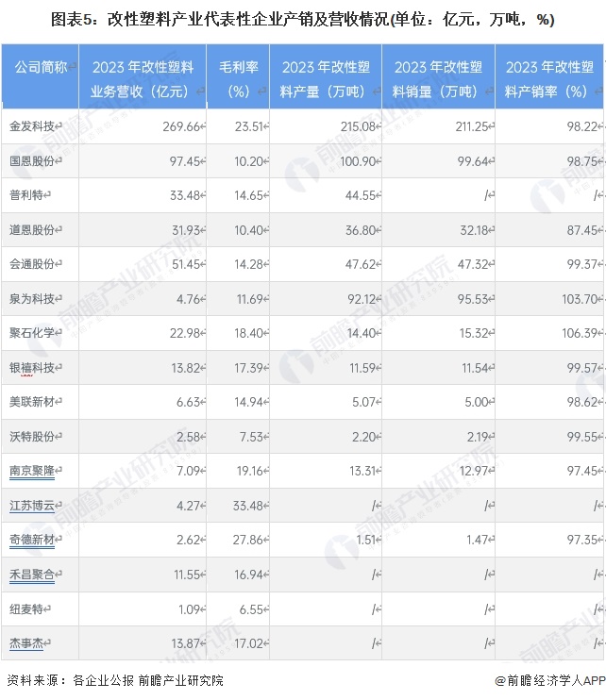The height and width of the screenshot is (700, 606).
Task: Click gross margin value 23.51
Action: click(x=249, y=126)
